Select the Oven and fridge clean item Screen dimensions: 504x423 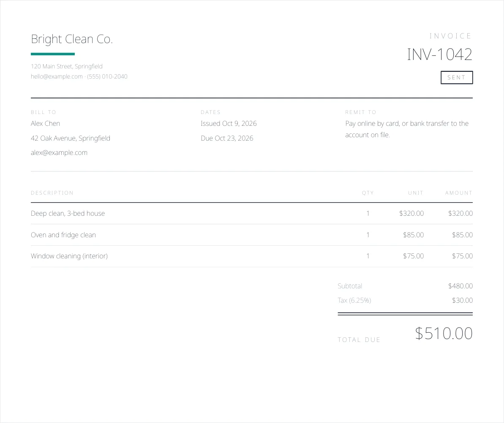point(63,235)
